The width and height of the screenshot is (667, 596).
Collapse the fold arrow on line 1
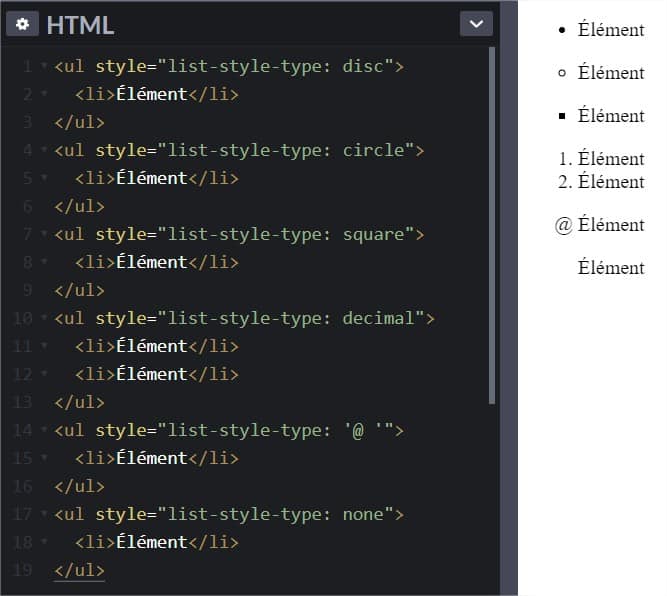[x=44, y=67]
